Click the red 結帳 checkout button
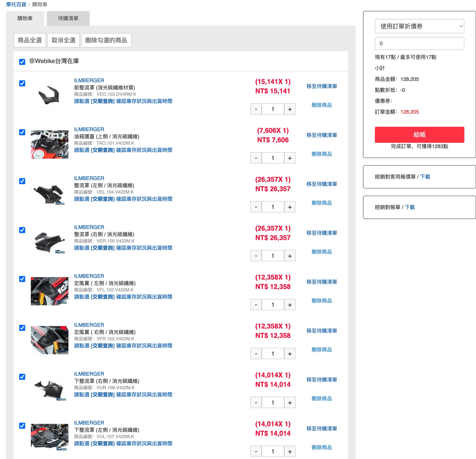476x459 pixels. pyautogui.click(x=419, y=135)
